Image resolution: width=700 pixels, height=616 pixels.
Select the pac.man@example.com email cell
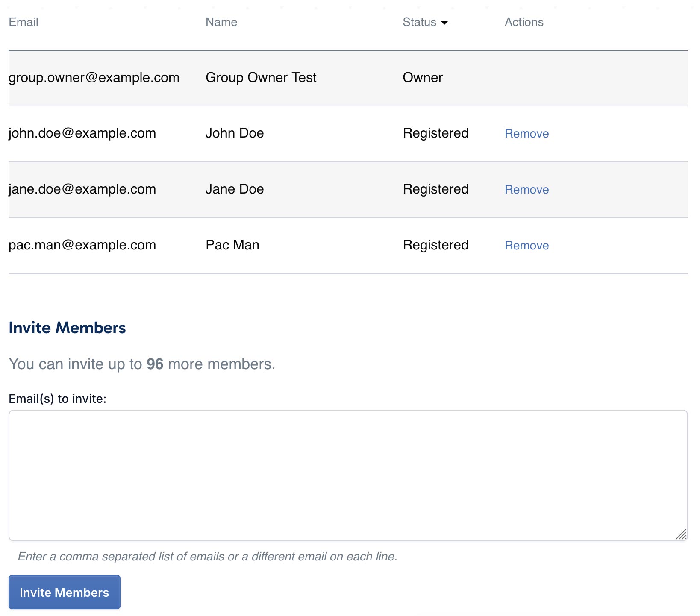tap(82, 245)
